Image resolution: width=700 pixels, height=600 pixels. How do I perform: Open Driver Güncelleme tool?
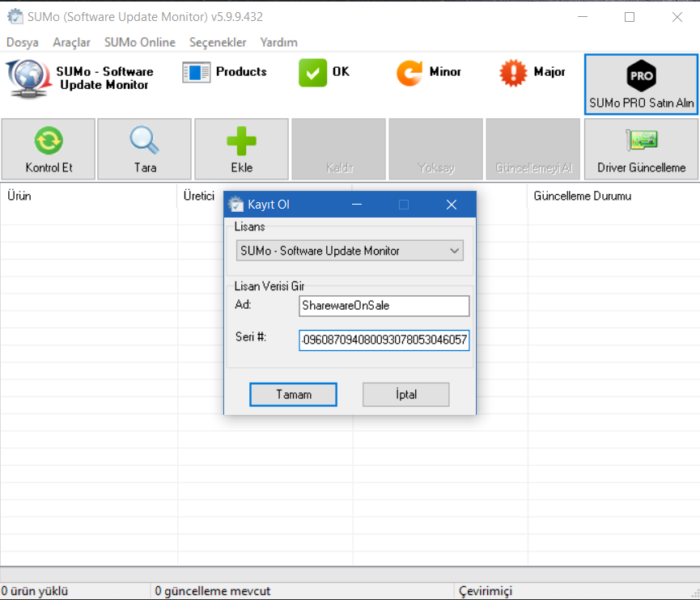[641, 149]
